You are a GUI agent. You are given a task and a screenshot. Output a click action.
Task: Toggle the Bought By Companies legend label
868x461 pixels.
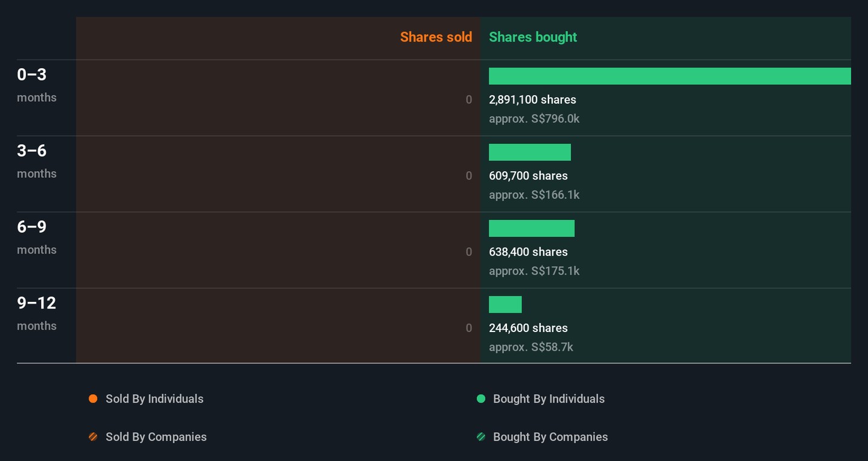click(x=550, y=437)
